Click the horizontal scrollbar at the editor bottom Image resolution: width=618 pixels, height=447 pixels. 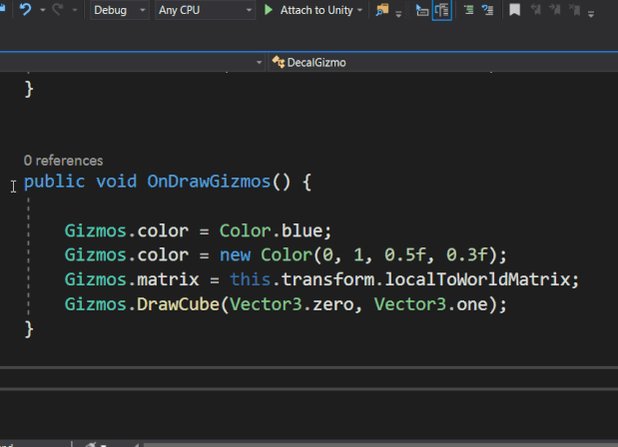(380, 444)
